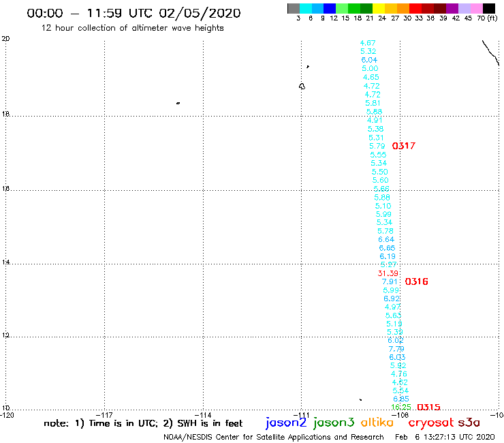
Task: Click the 7.91 value beside 0316
Action: click(x=390, y=282)
